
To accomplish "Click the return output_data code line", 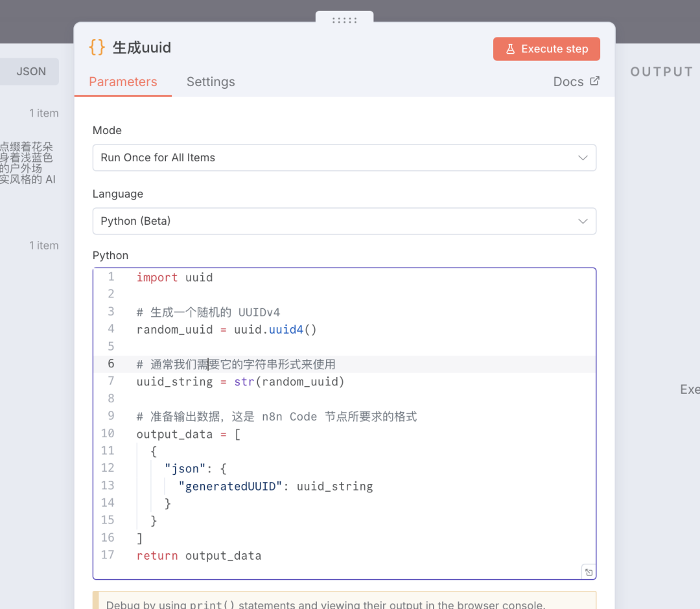I will 199,556.
